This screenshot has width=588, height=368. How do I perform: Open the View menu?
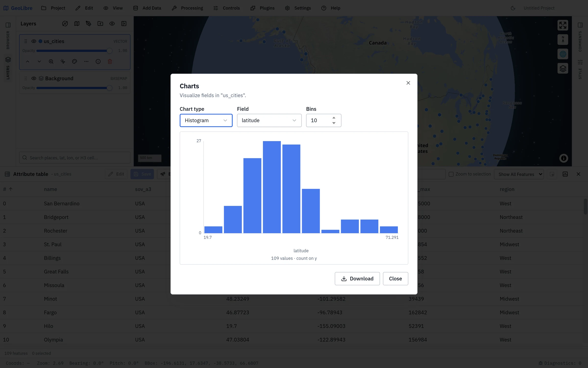point(113,8)
